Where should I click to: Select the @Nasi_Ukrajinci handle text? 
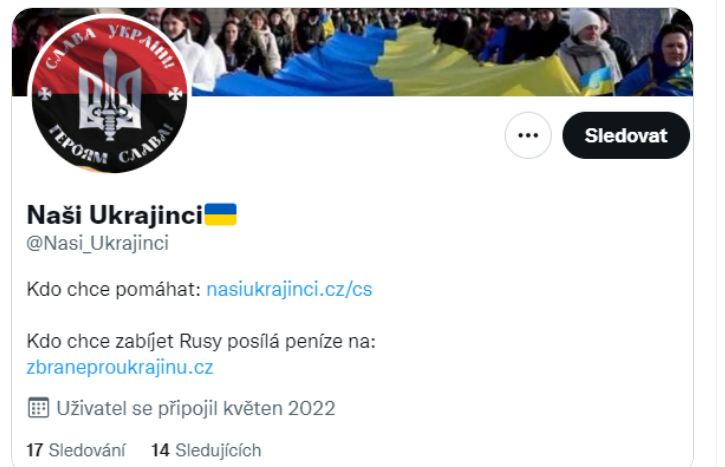[x=98, y=243]
